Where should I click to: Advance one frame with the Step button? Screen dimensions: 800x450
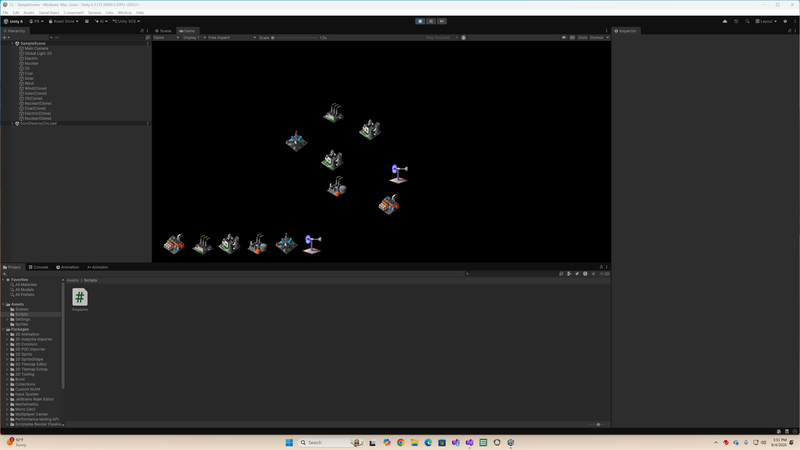tap(442, 21)
